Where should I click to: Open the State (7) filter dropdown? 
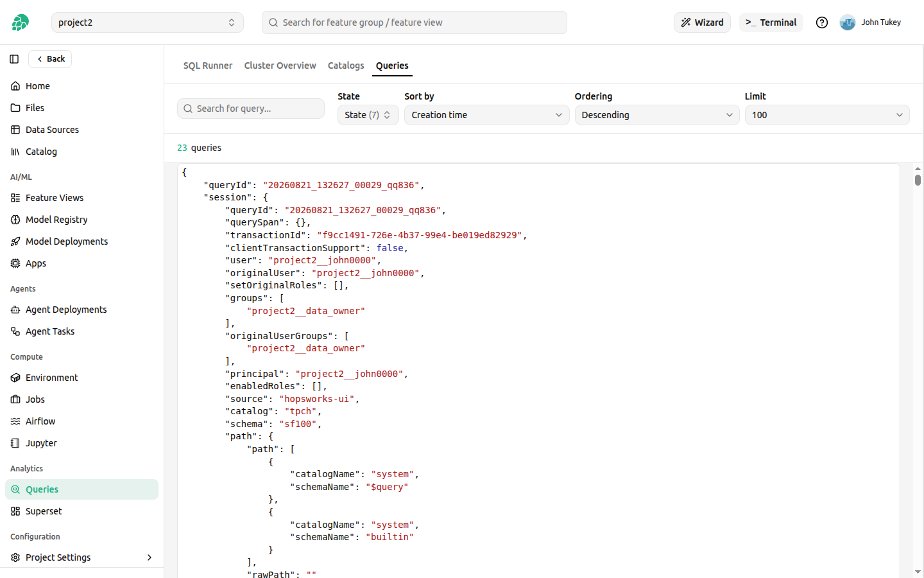[368, 115]
